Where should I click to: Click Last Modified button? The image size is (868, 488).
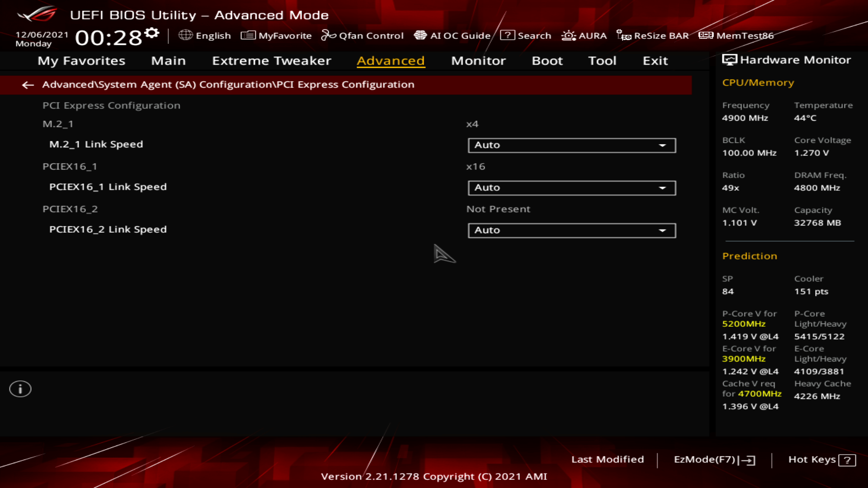(607, 460)
